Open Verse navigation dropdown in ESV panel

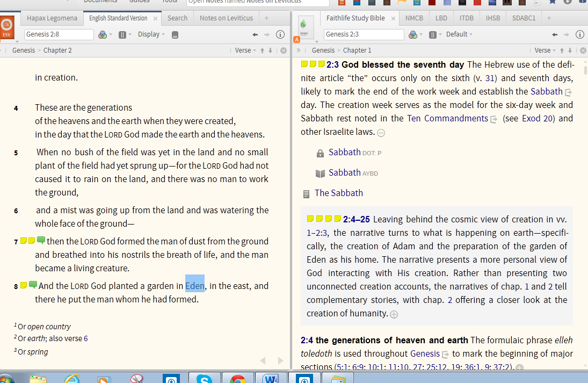point(245,50)
